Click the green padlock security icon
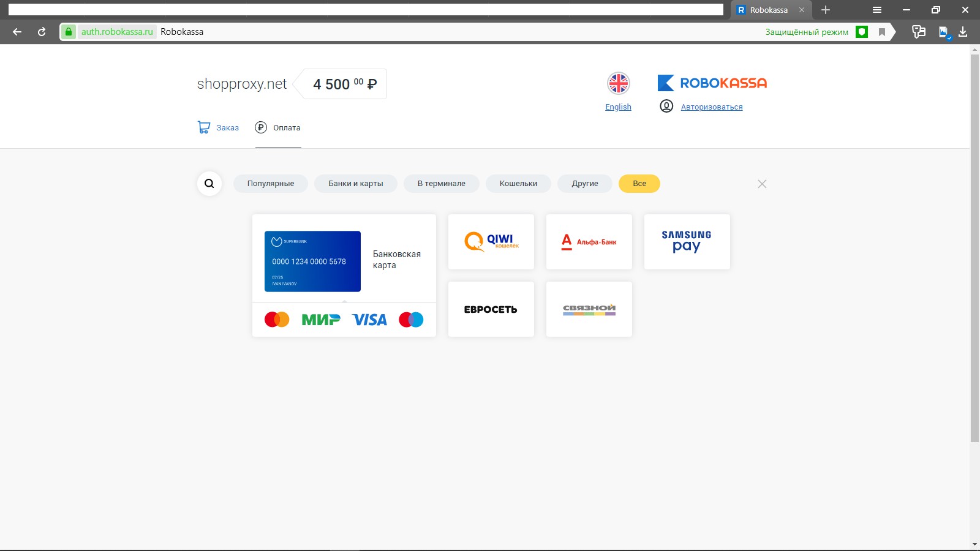Screen dimensions: 980x551 point(69,32)
